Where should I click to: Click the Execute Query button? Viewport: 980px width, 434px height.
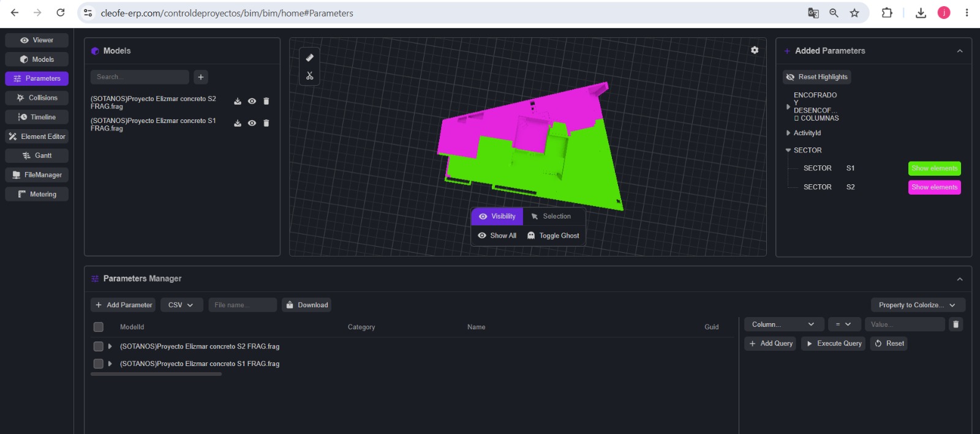(x=834, y=343)
